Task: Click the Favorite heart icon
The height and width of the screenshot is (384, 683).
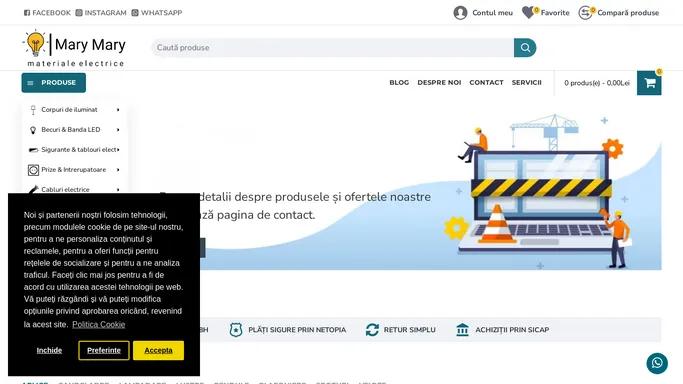Action: click(528, 13)
